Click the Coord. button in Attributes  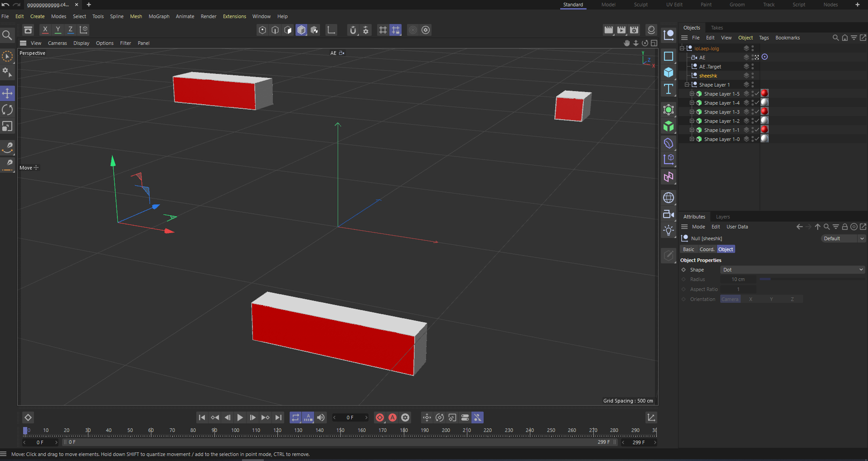pyautogui.click(x=707, y=249)
